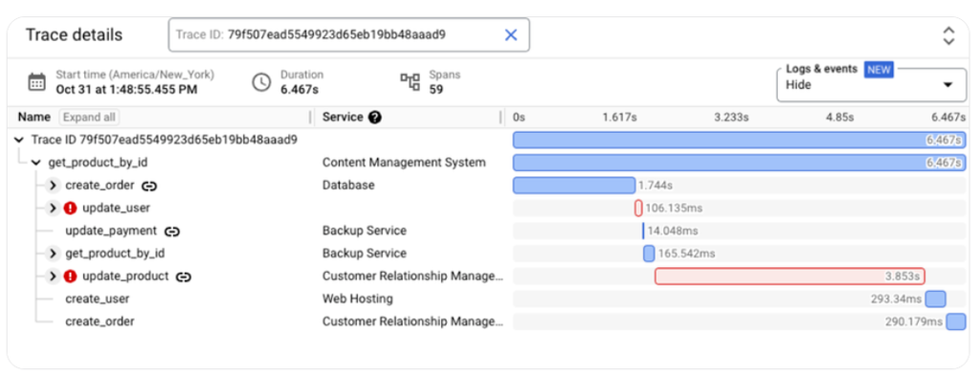Click the link icon beside update_payment
This screenshot has height=375, width=980.
pyautogui.click(x=172, y=232)
